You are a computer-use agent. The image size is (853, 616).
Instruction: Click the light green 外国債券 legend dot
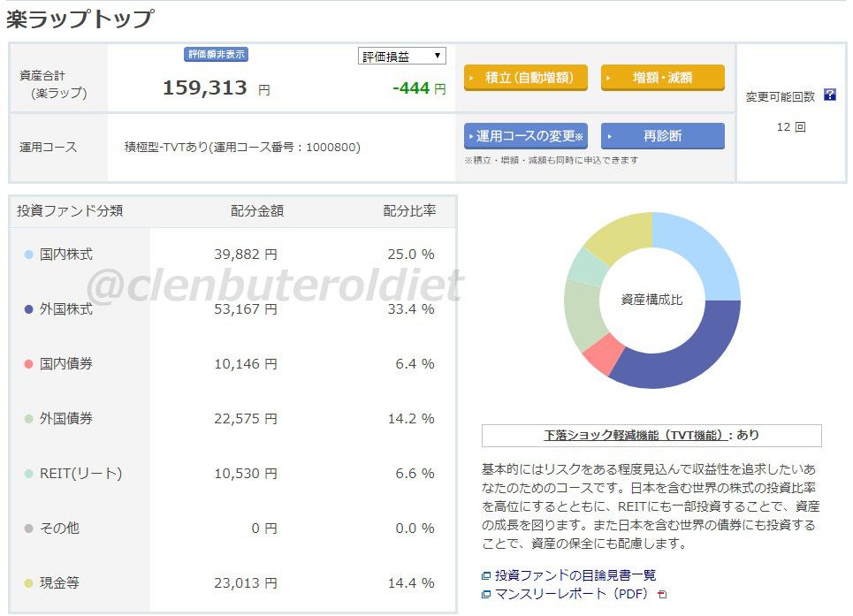(29, 419)
